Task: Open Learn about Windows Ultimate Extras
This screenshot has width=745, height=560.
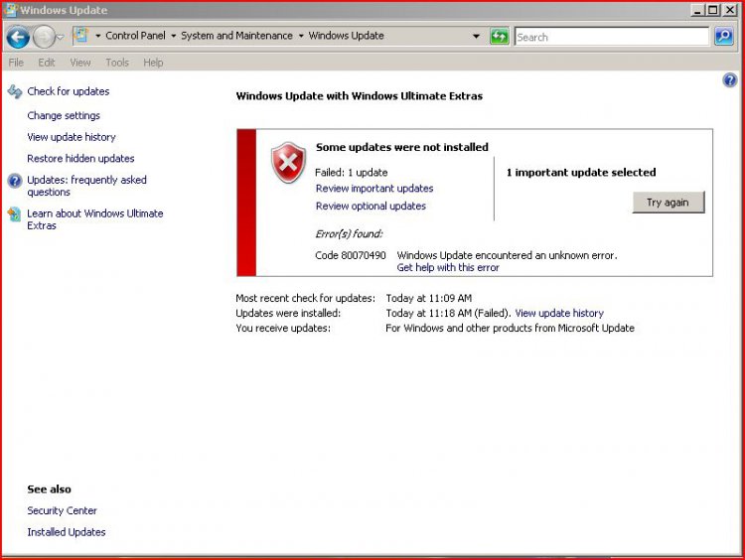Action: click(95, 219)
